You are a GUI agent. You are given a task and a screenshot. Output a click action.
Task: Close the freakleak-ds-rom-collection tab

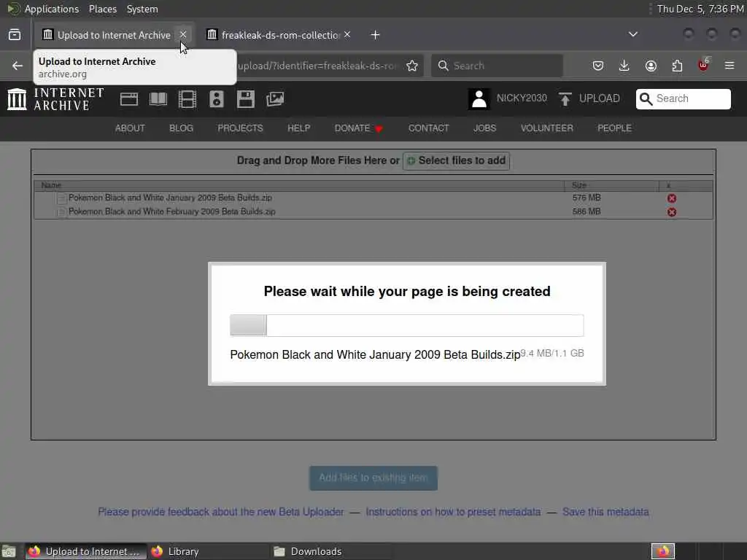pyautogui.click(x=347, y=34)
